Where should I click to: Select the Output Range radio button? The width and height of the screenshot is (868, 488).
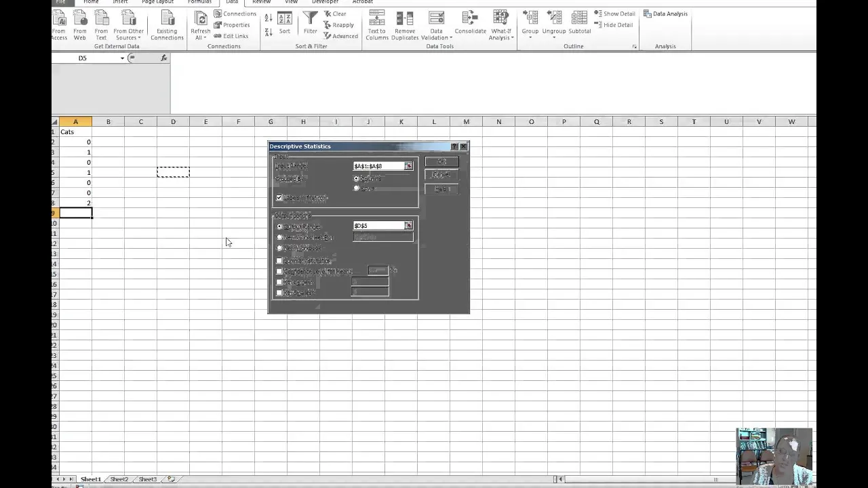pyautogui.click(x=279, y=226)
